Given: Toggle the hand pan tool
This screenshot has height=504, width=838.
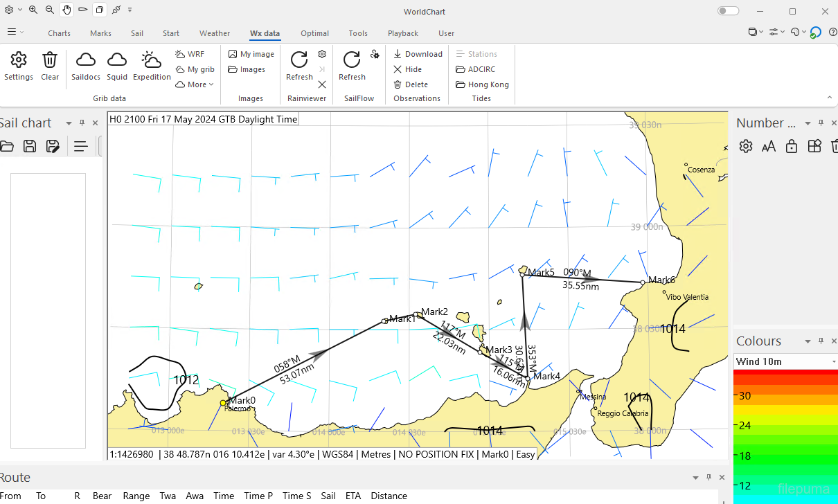Looking at the screenshot, I should pos(66,10).
